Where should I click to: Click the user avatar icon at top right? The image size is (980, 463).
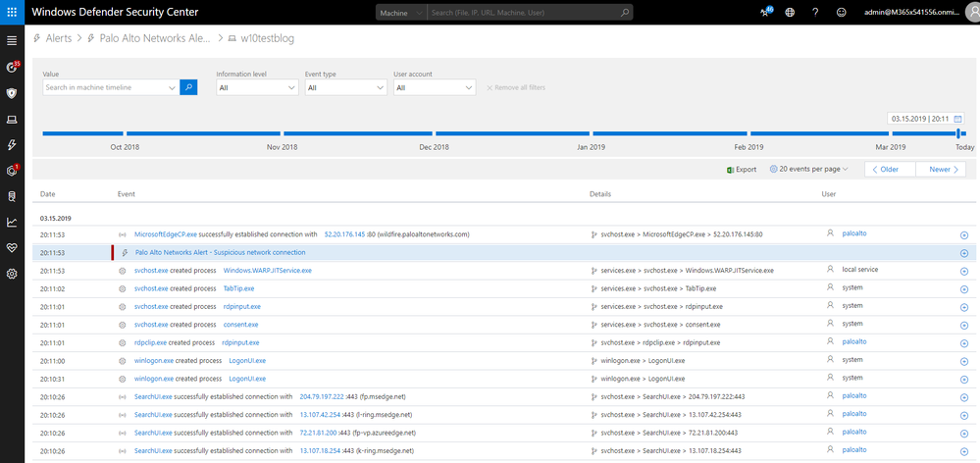[972, 13]
